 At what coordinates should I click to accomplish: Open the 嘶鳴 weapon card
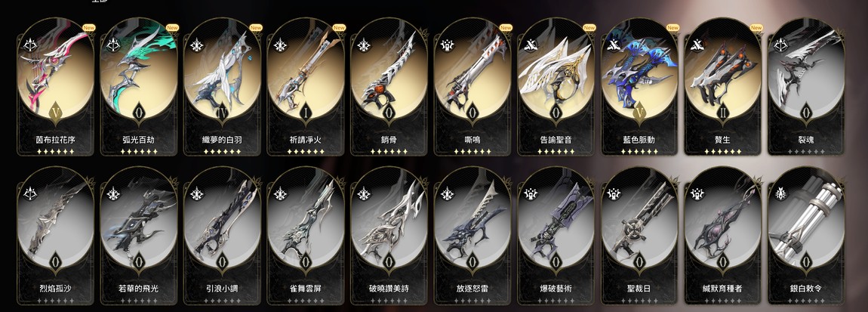(x=472, y=87)
